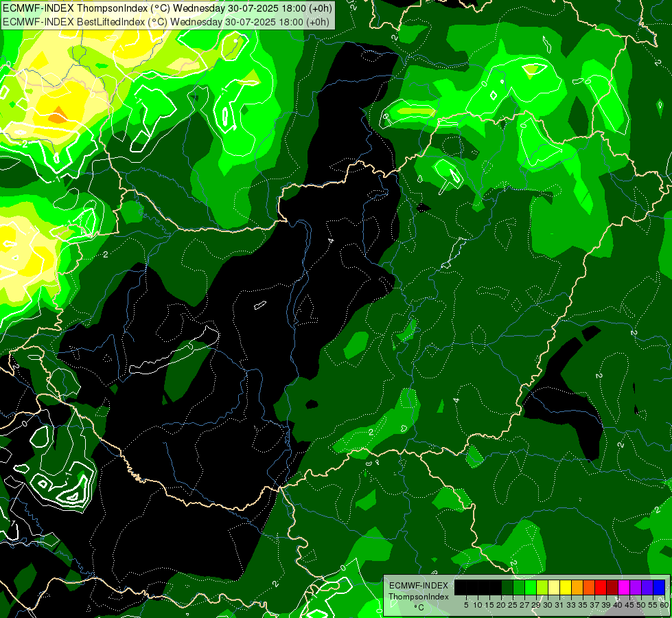Click the legend tick value 40
The height and width of the screenshot is (618, 672).
click(618, 605)
